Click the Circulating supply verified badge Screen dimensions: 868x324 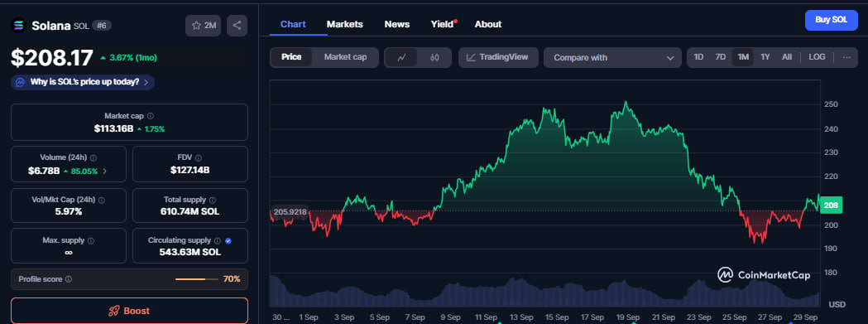(228, 241)
